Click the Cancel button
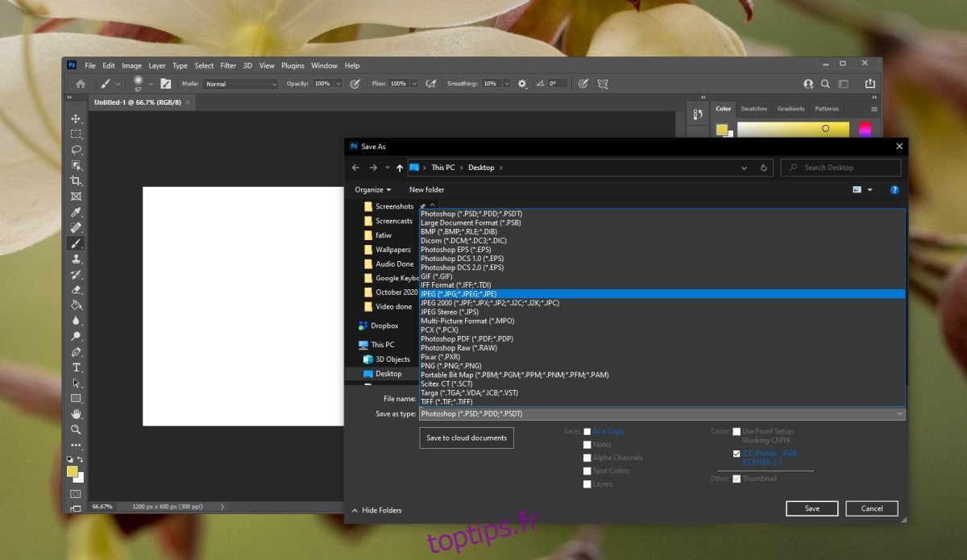 pyautogui.click(x=872, y=508)
